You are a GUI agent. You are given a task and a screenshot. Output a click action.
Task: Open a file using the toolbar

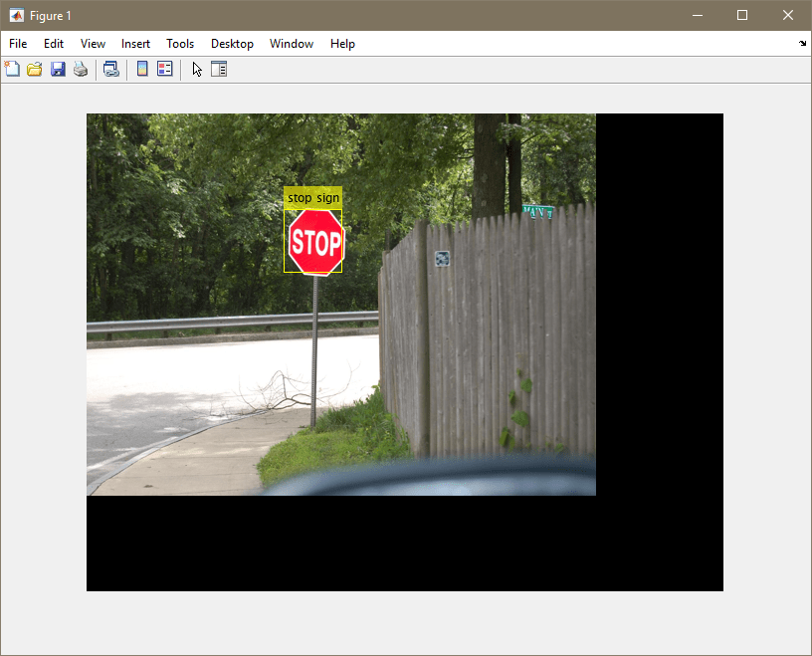pyautogui.click(x=34, y=69)
